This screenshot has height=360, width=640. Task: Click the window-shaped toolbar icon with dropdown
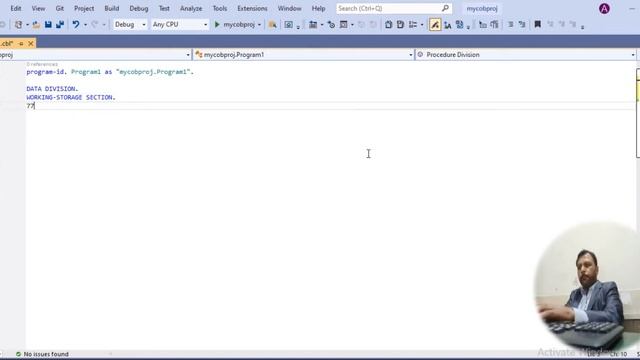[344, 25]
